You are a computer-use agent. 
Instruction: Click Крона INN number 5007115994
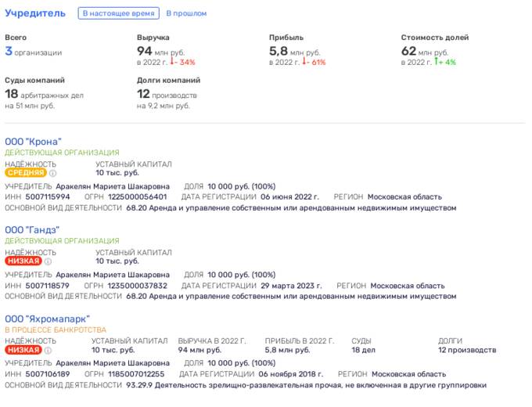(x=48, y=197)
